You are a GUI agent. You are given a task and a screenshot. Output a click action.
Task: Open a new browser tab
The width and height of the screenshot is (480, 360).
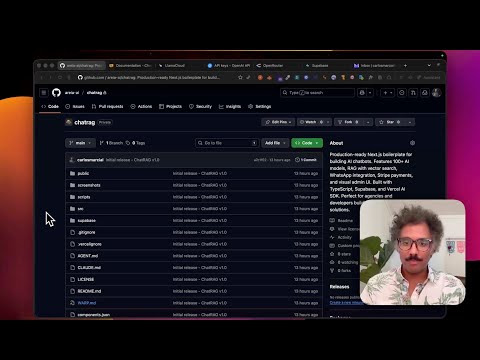[405, 65]
